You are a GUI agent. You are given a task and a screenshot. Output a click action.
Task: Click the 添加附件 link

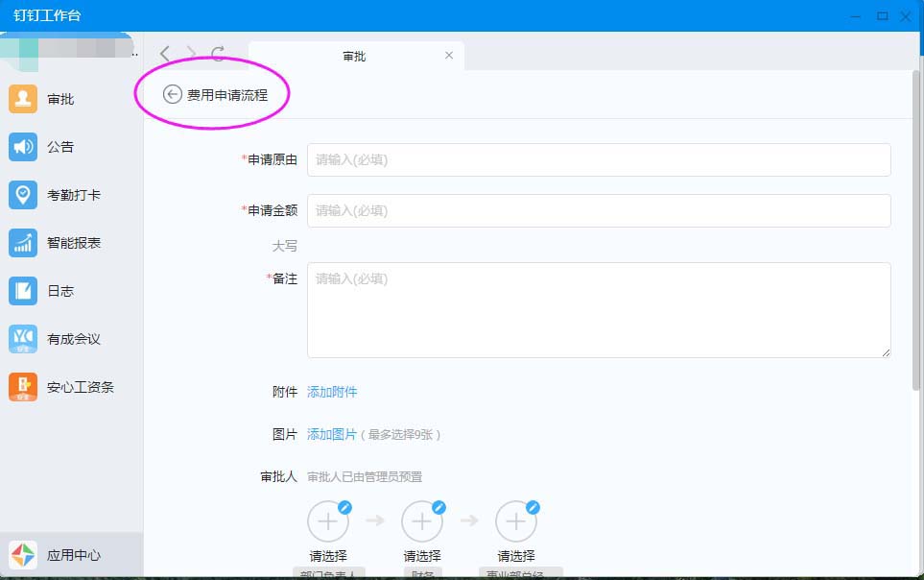(x=332, y=392)
